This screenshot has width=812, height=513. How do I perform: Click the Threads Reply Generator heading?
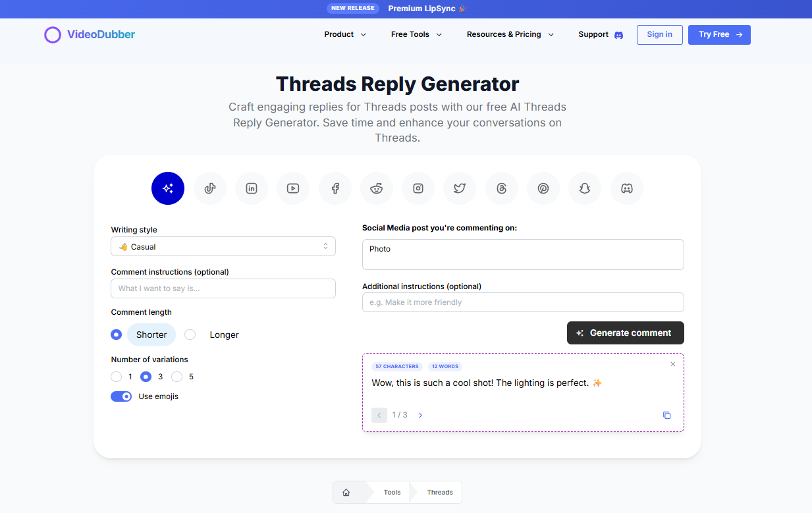click(x=397, y=84)
